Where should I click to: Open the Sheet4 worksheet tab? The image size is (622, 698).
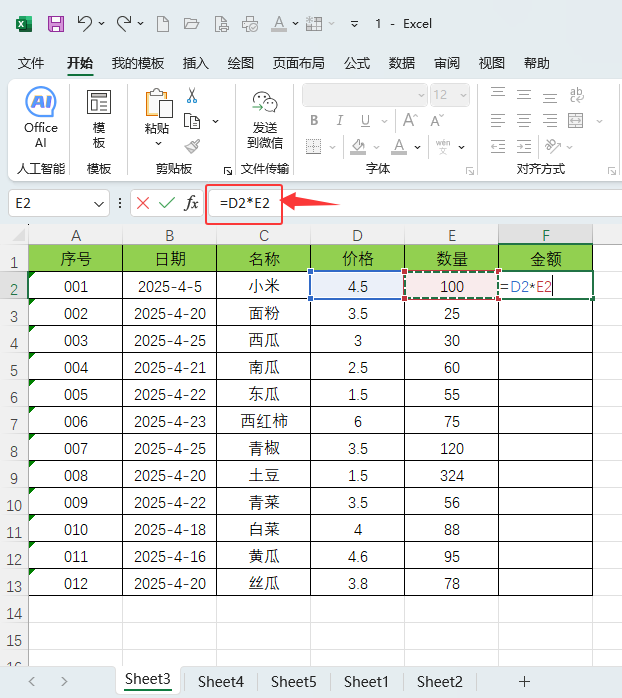[221, 682]
